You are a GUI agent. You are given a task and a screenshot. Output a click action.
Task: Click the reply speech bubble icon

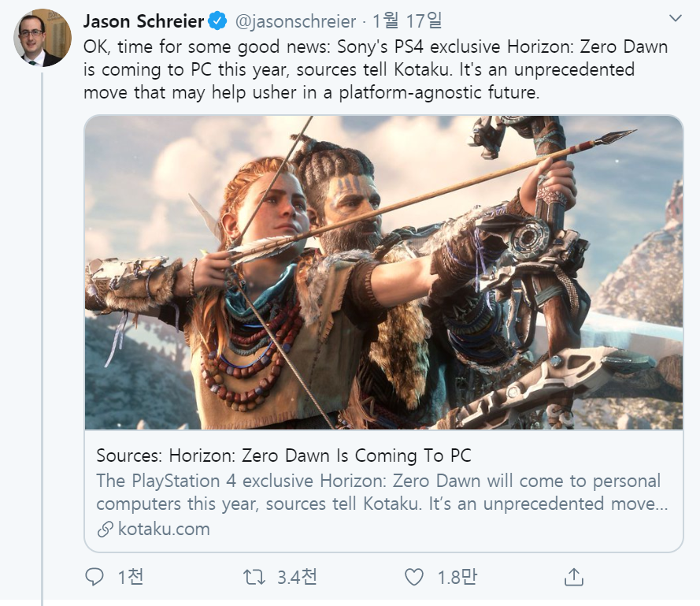(x=94, y=578)
